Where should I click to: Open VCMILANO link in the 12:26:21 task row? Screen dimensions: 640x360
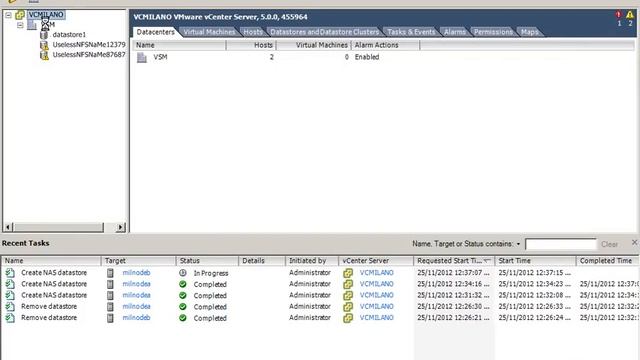pos(377,318)
